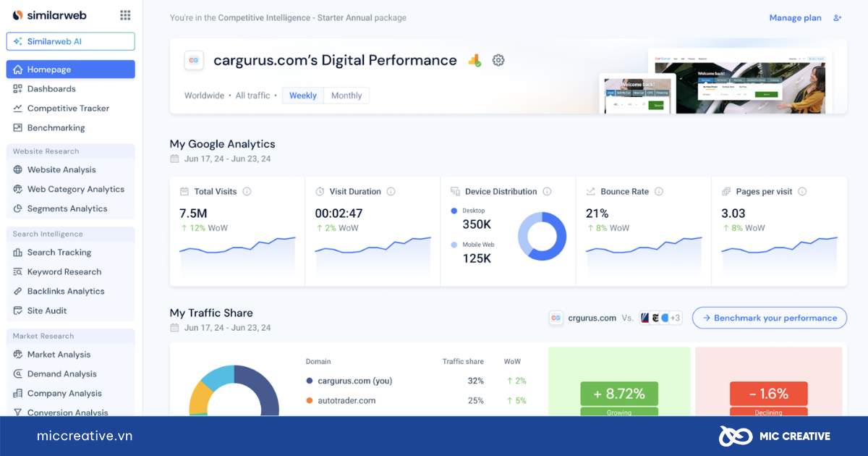Screen dimensions: 868x456
Task: Click info icon next to Visit Duration
Action: click(x=391, y=192)
